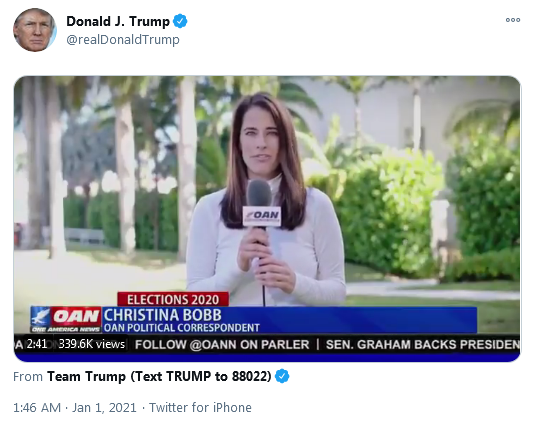535x428 pixels.
Task: Click the OAN POLITICAL CORRESPONDENT subtitle
Action: [x=182, y=328]
